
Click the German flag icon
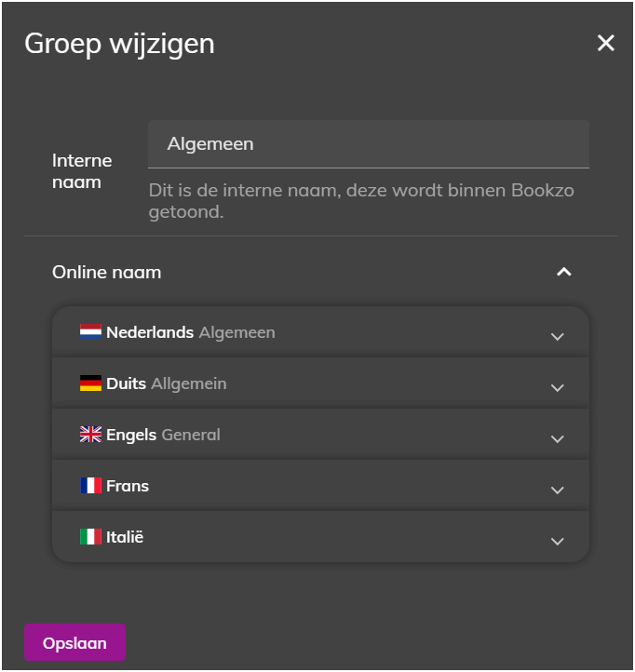[x=91, y=383]
